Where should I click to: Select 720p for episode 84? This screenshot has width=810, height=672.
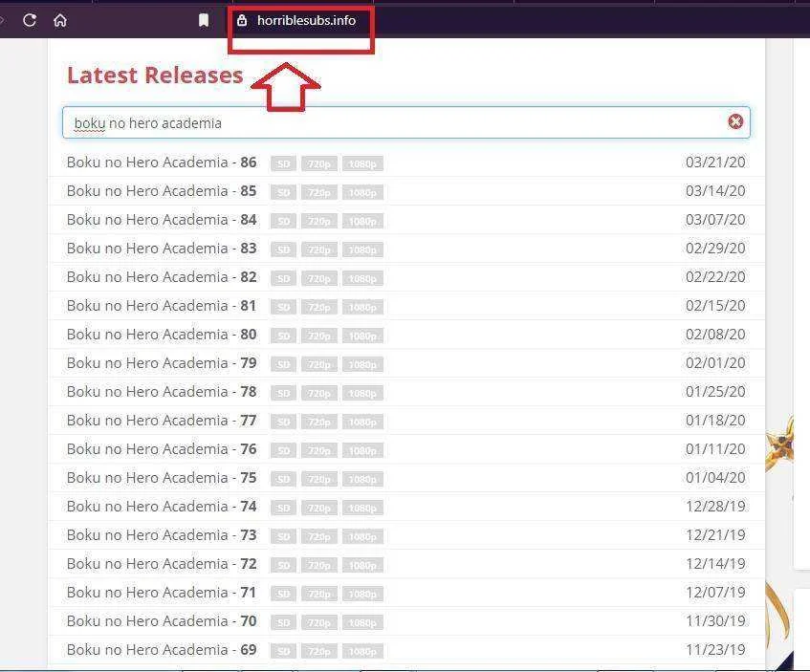pyautogui.click(x=319, y=221)
